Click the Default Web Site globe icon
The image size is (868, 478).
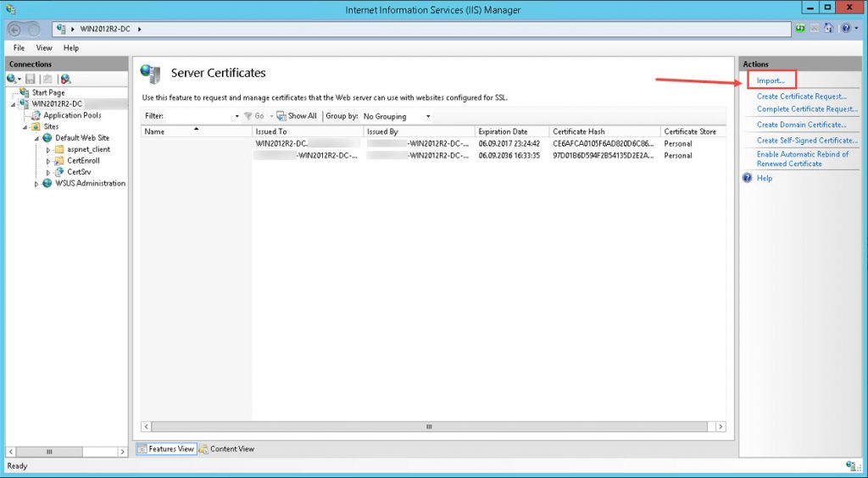click(x=47, y=138)
